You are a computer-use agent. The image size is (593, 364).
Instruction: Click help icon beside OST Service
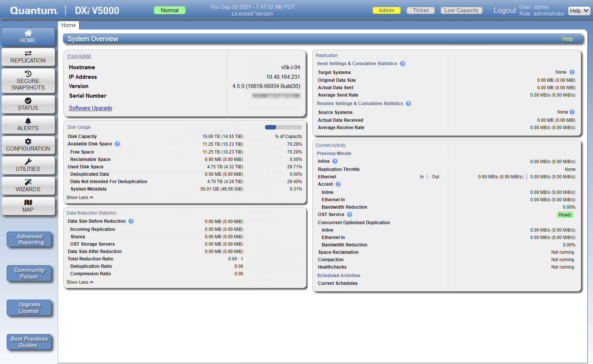[349, 215]
